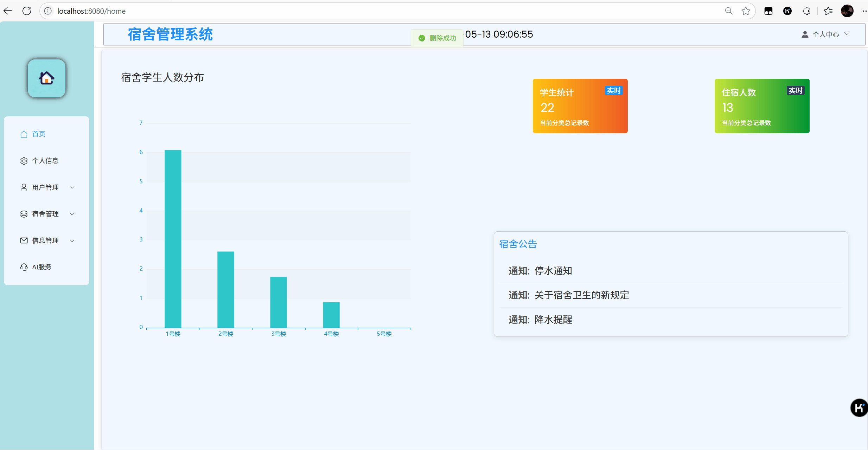
Task: Open the 个人中心 dropdown
Action: tap(848, 34)
